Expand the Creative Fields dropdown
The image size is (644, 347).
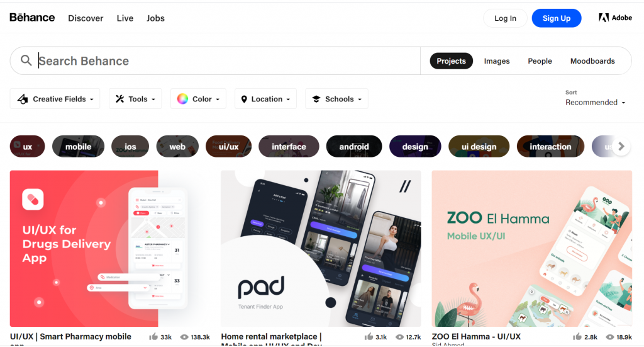point(55,99)
